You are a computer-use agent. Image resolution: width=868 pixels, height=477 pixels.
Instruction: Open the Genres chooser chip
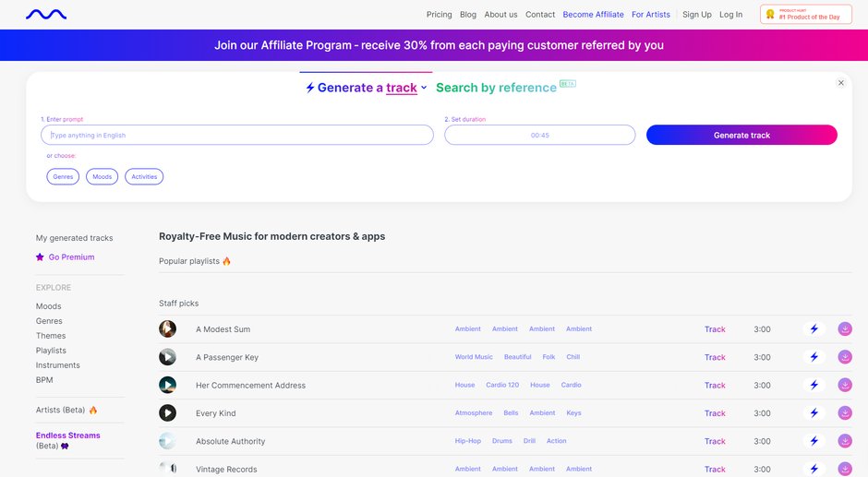tap(63, 176)
